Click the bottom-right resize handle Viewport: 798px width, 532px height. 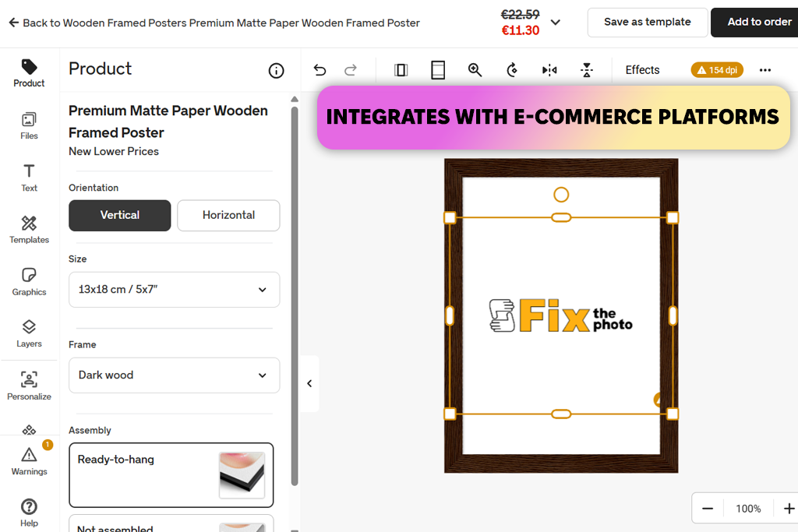(673, 414)
